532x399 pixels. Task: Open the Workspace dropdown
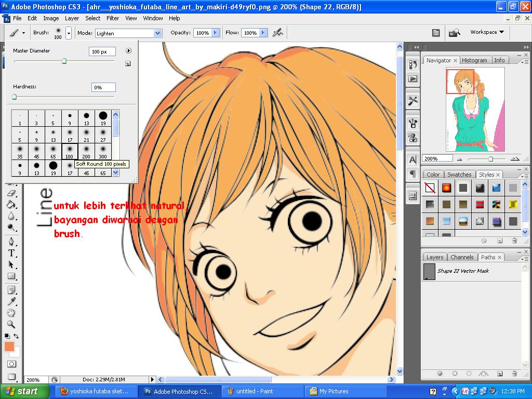pyautogui.click(x=487, y=32)
